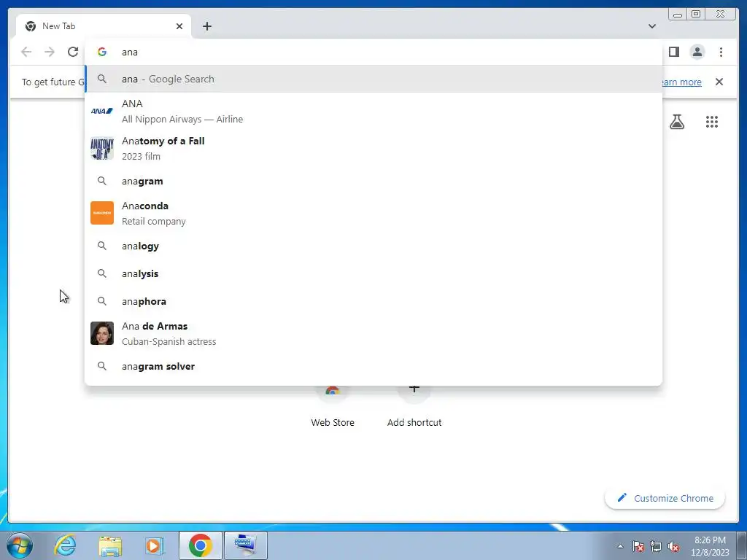Click the muted volume tray icon
Viewport: 747px width, 560px height.
(673, 546)
